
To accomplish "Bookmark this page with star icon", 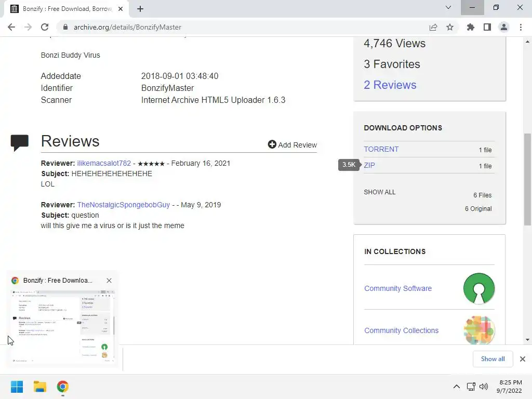I will (450, 27).
